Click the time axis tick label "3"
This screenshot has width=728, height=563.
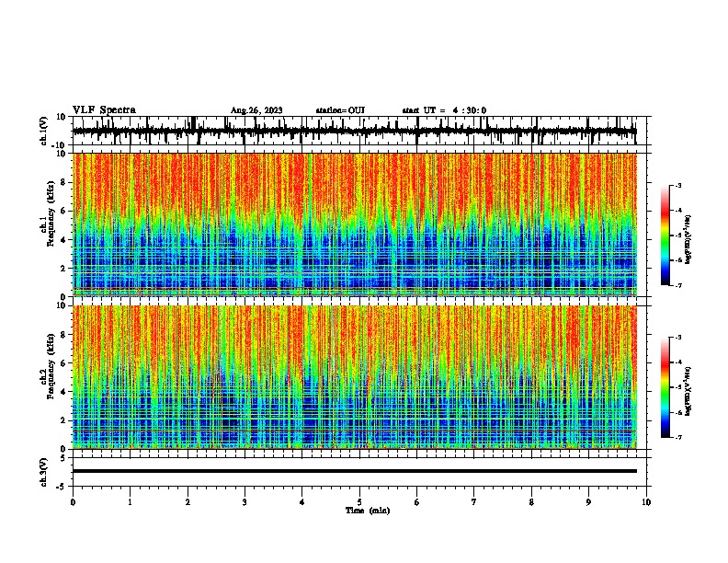(245, 502)
